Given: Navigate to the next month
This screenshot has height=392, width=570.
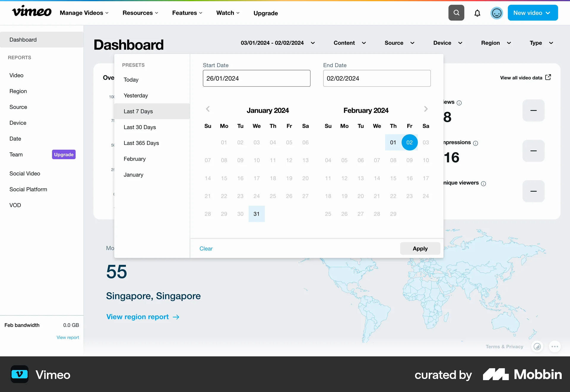Looking at the screenshot, I should [426, 109].
